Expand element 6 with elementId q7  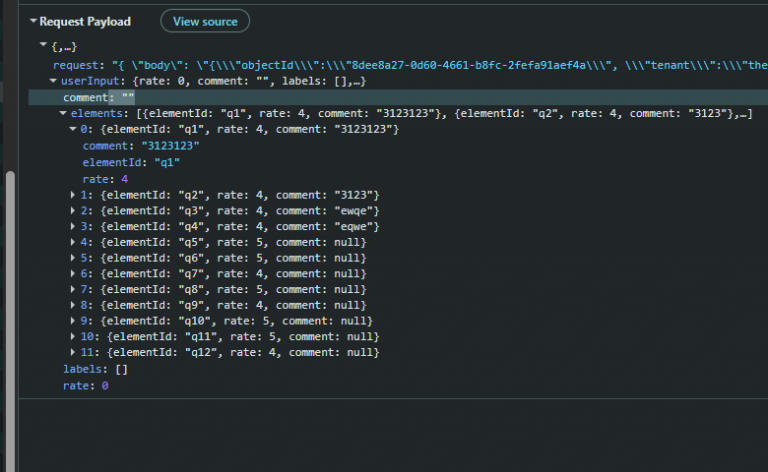(72, 273)
